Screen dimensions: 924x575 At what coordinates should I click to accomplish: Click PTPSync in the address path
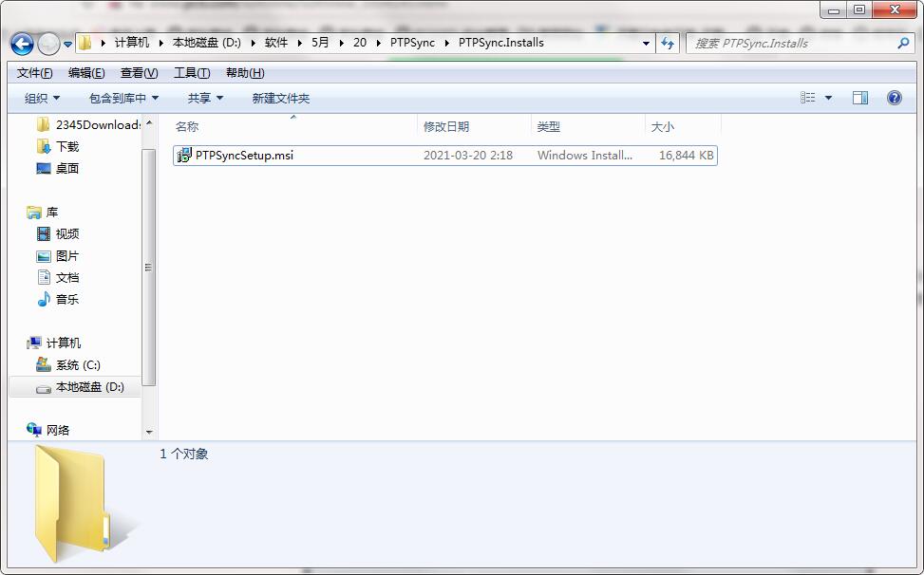click(x=412, y=43)
